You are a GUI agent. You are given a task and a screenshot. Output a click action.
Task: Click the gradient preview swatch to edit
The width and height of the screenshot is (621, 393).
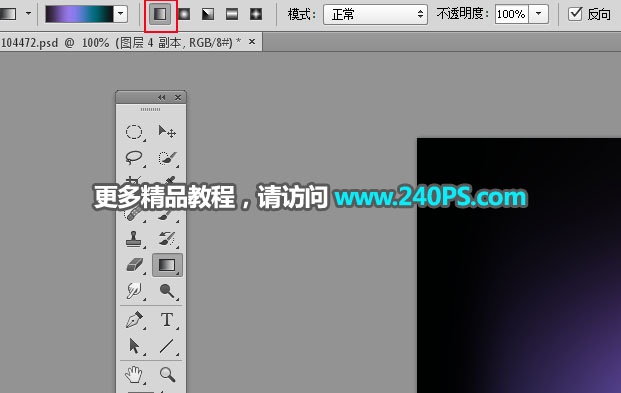(79, 14)
